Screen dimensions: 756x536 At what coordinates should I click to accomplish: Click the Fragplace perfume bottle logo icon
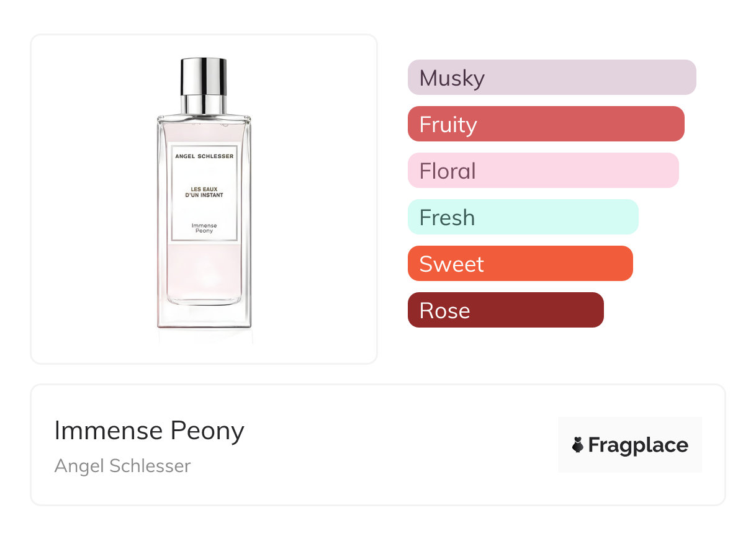coord(578,445)
